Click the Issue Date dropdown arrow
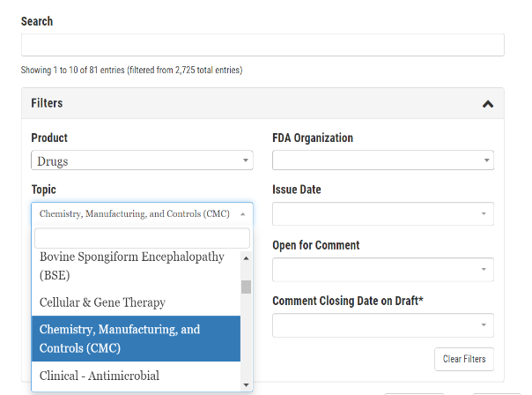This screenshot has height=395, width=532. click(484, 213)
